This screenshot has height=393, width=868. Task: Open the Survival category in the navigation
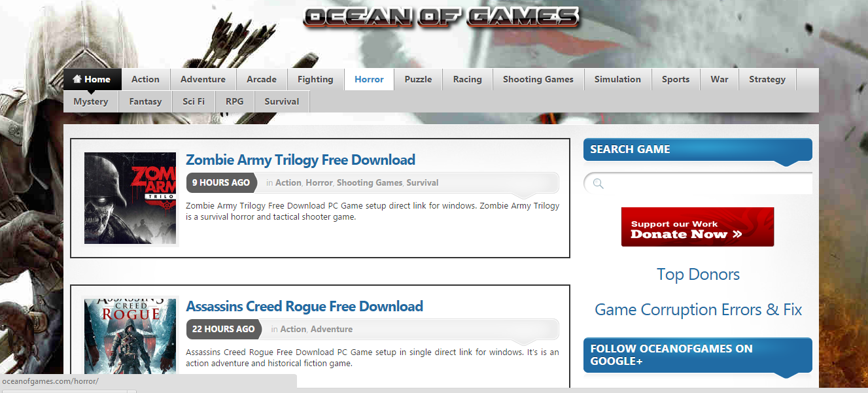tap(281, 101)
